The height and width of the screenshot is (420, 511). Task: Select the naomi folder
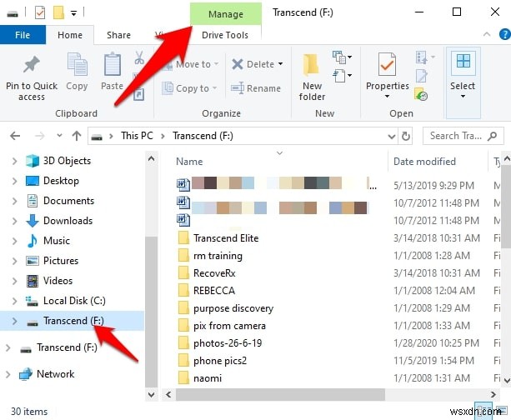[208, 378]
